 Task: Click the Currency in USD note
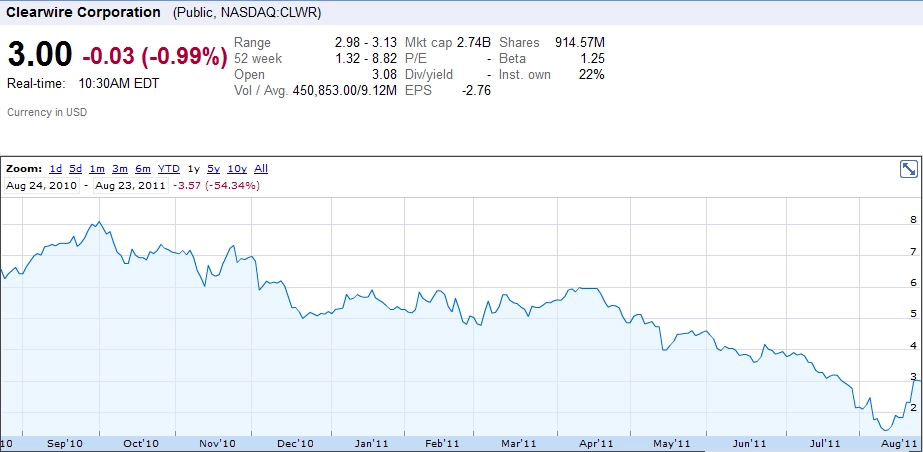point(47,112)
